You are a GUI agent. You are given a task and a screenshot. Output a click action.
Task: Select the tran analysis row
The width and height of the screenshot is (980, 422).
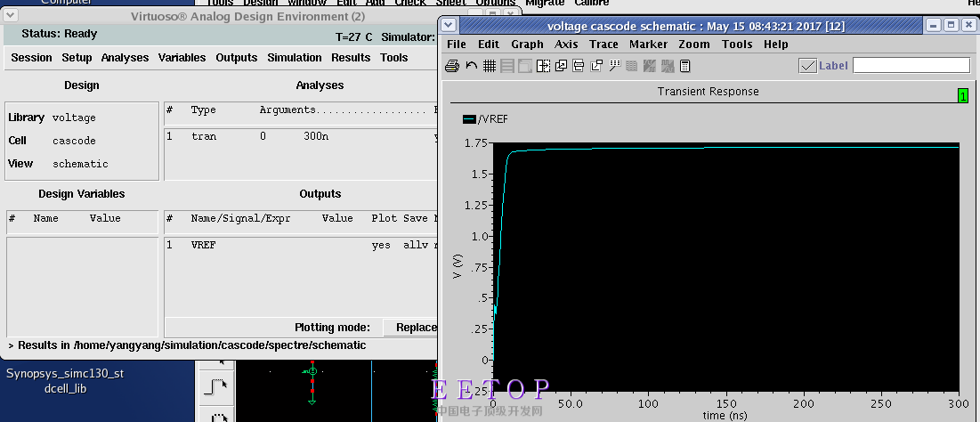[301, 135]
